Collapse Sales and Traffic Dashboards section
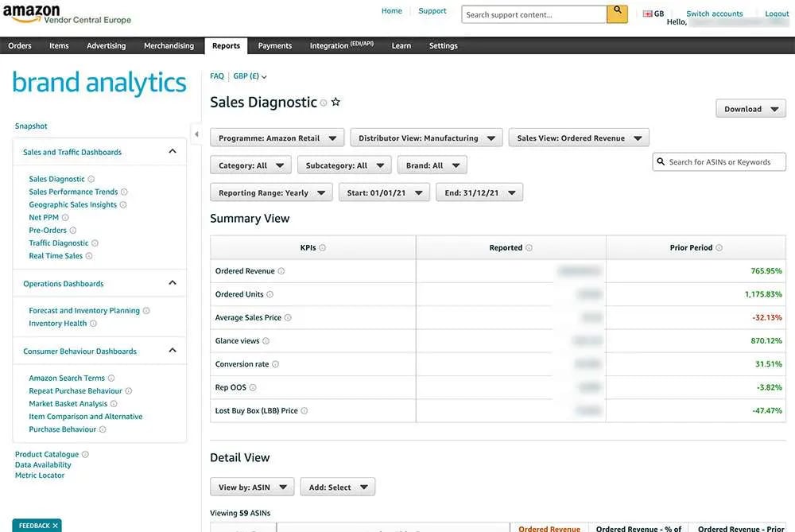 [173, 151]
